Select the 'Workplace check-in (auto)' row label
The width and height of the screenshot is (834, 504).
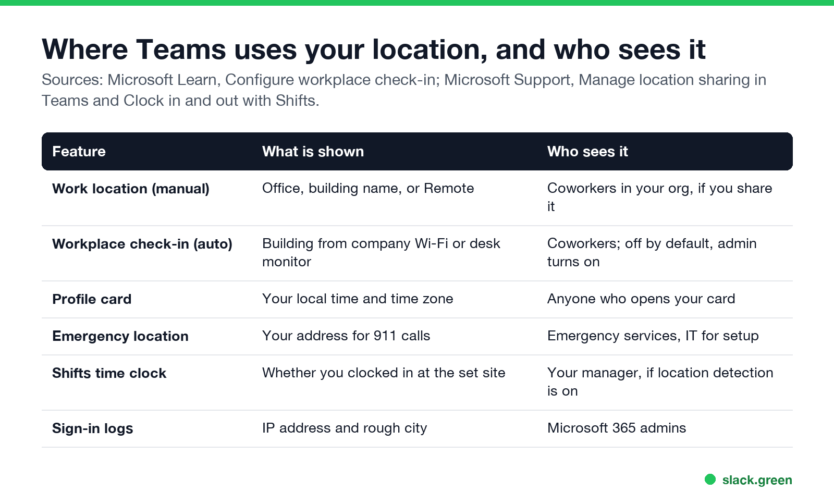(x=142, y=244)
